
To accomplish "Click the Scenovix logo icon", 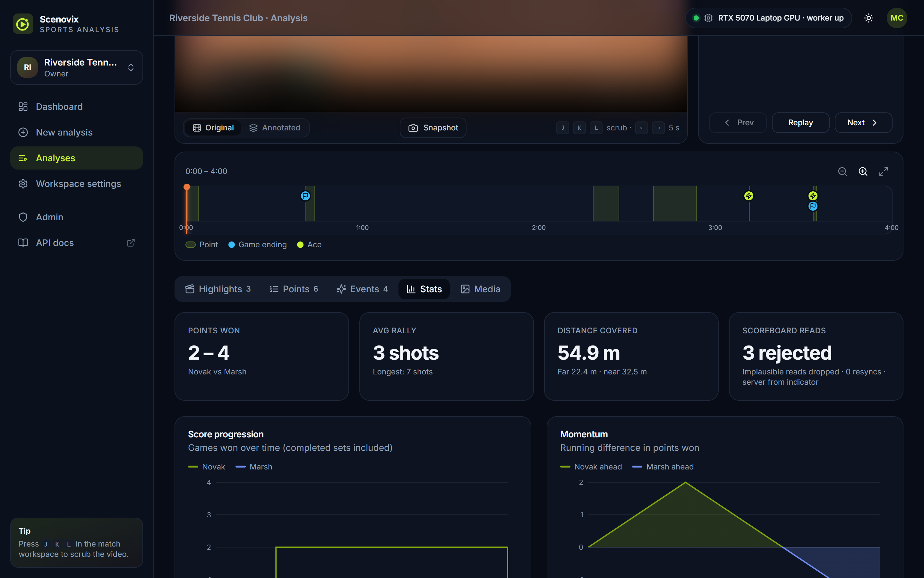I will [x=23, y=24].
